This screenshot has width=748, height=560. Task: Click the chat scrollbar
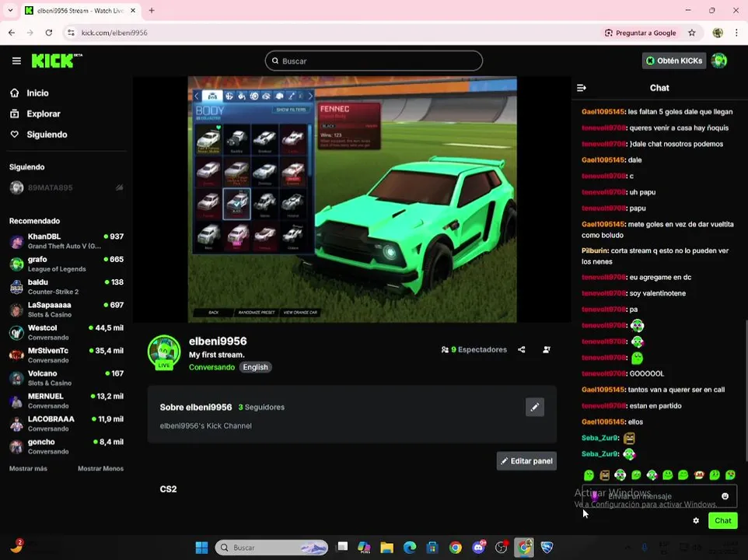(x=746, y=390)
